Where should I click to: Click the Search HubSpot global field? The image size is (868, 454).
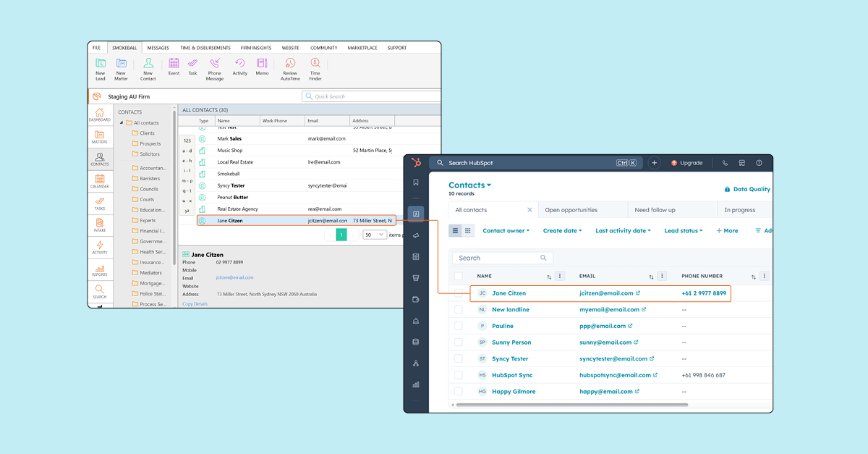[x=535, y=163]
